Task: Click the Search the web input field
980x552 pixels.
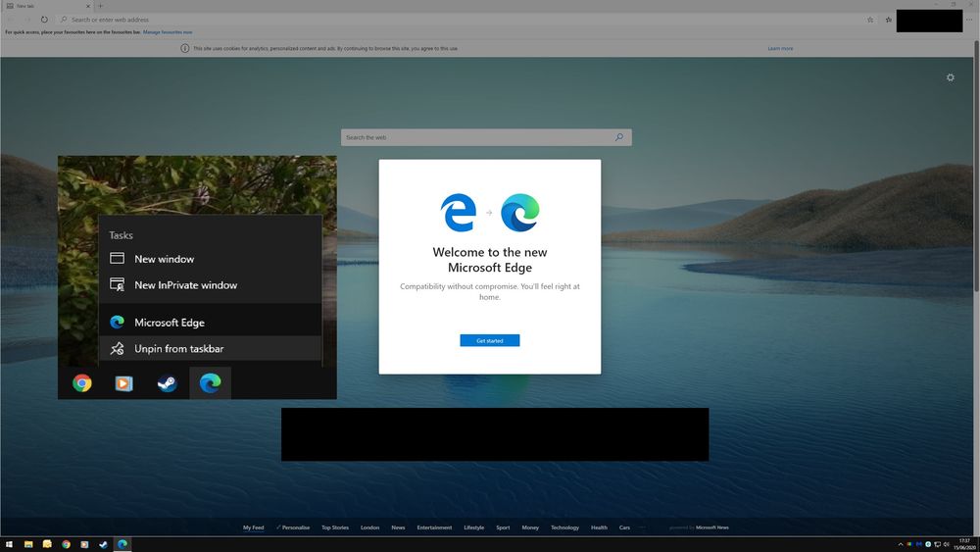Action: (x=486, y=137)
